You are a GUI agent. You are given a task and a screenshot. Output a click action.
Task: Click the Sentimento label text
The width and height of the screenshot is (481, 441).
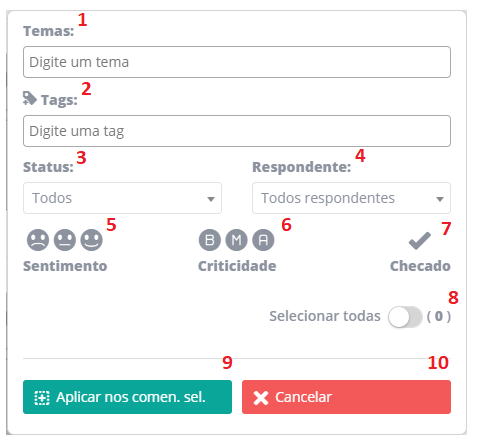65,266
